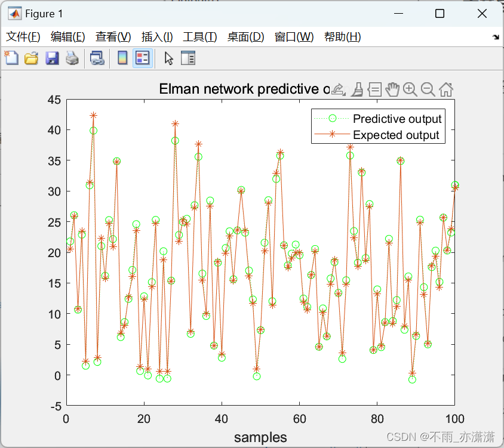This screenshot has width=504, height=448.
Task: Open the 插入(I) menu
Action: (157, 37)
